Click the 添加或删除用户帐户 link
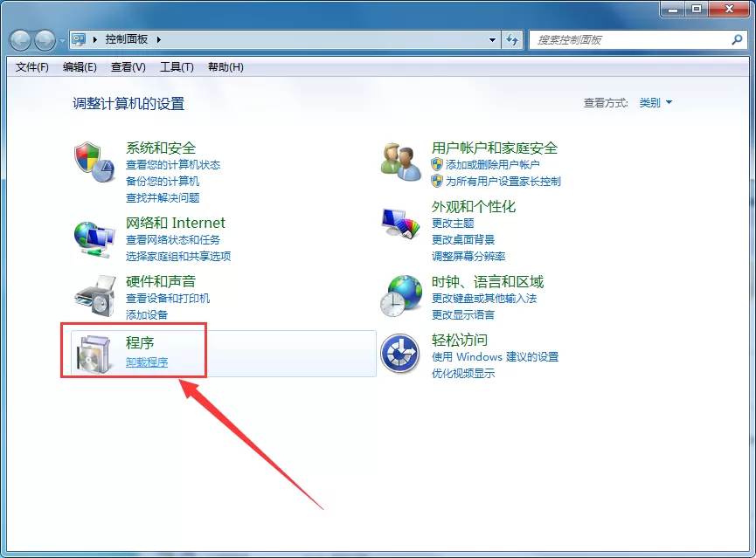Image resolution: width=756 pixels, height=558 pixels. (493, 165)
